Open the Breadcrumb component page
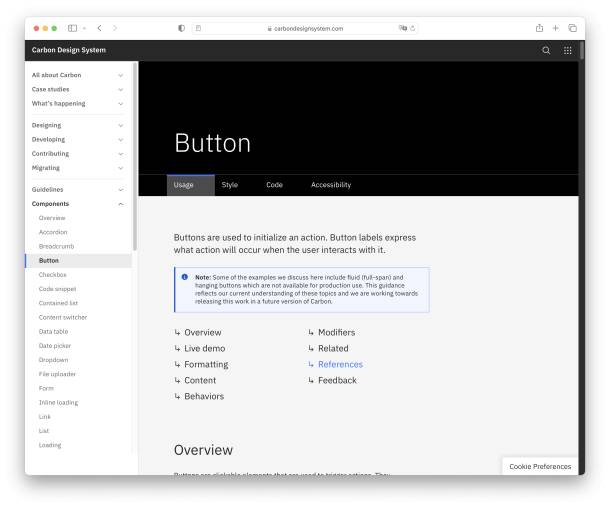 tap(56, 247)
